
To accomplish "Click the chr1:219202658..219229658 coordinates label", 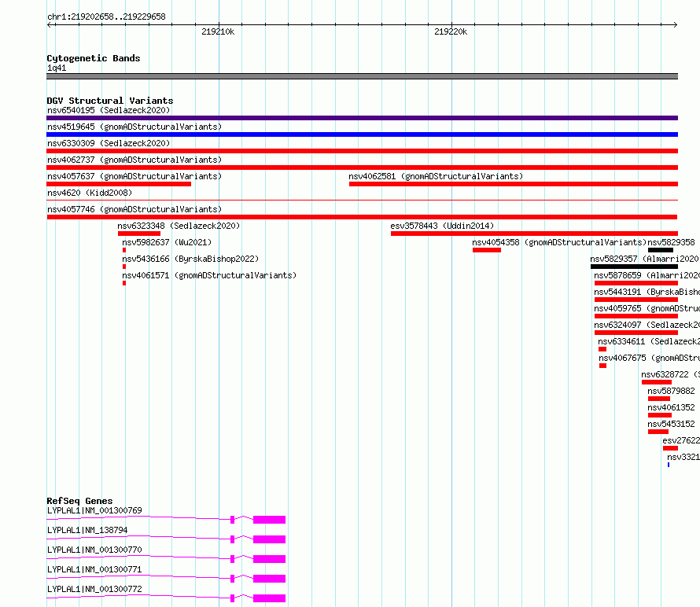I will (106, 17).
